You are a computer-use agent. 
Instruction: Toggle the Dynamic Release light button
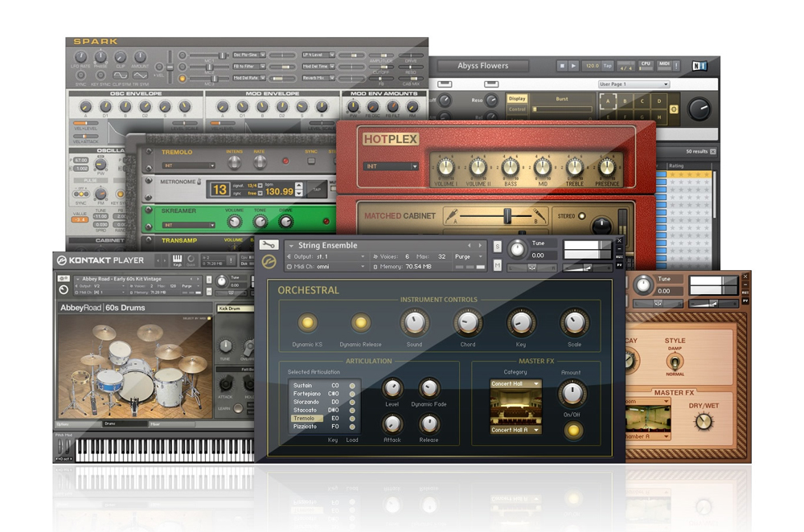[360, 322]
